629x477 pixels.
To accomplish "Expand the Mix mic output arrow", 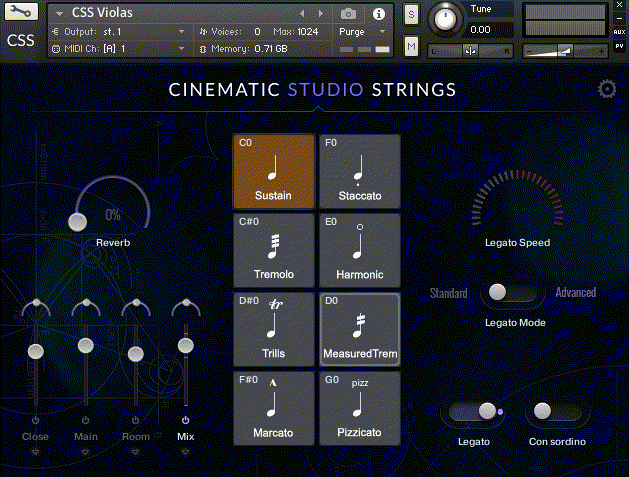I will (185, 452).
